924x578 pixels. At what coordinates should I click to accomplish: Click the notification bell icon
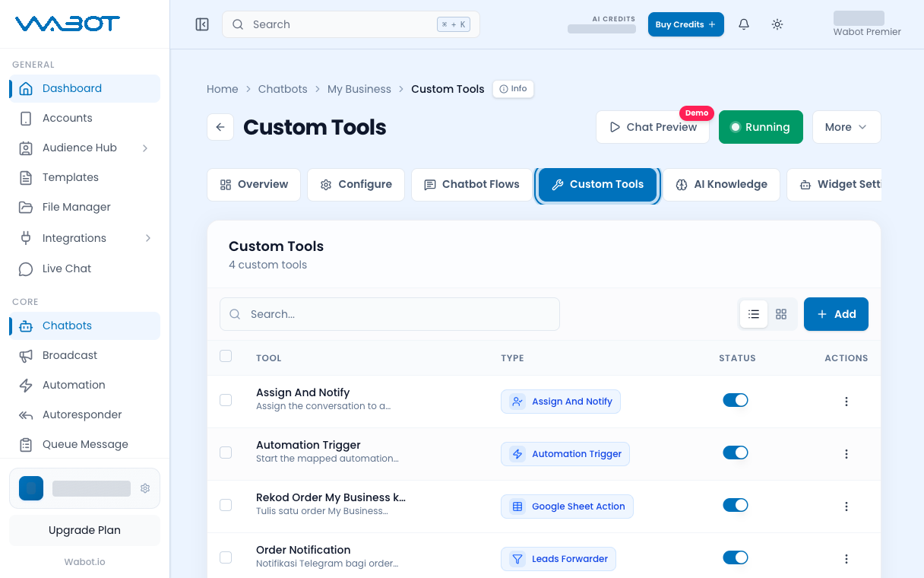[744, 24]
